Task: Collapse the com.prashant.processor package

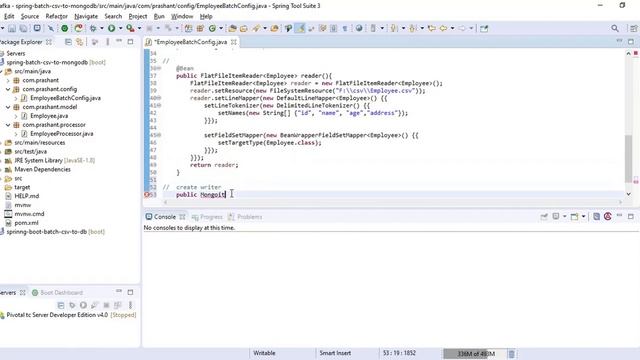Action: [8, 125]
